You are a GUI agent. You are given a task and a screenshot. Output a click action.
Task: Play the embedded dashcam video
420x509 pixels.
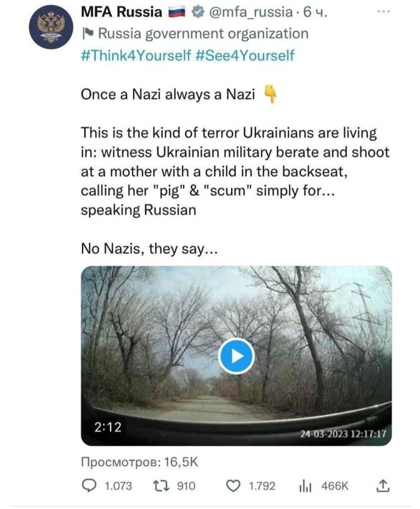(236, 356)
